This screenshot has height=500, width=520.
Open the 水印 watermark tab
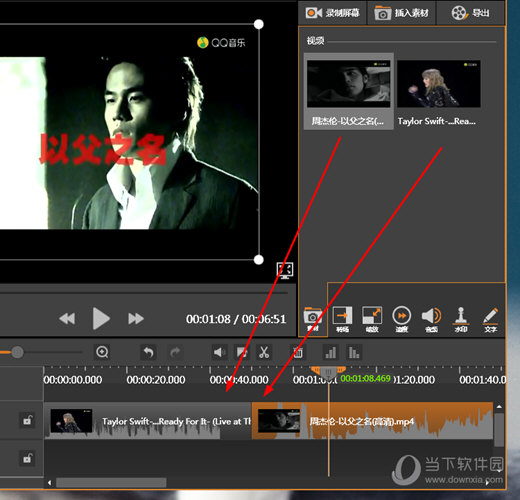pyautogui.click(x=461, y=319)
